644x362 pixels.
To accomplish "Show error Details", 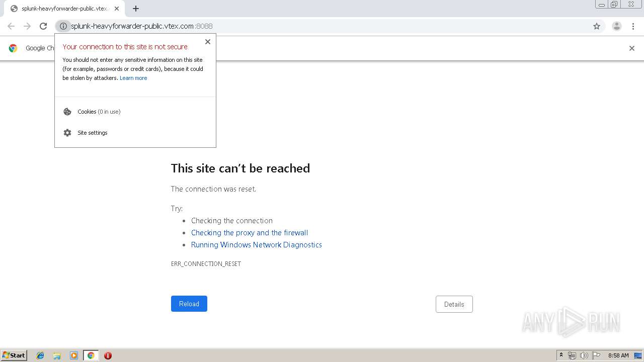I will 454,304.
